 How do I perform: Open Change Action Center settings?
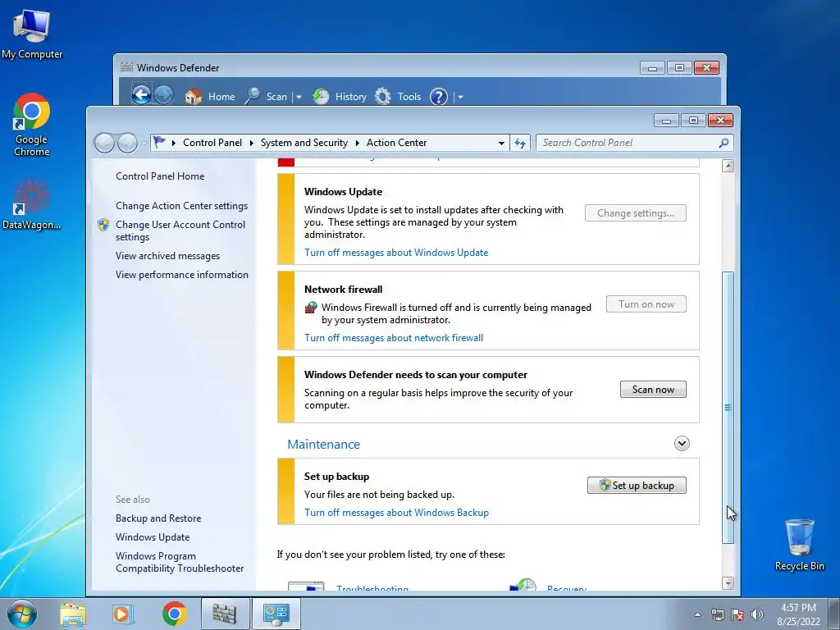pos(181,206)
